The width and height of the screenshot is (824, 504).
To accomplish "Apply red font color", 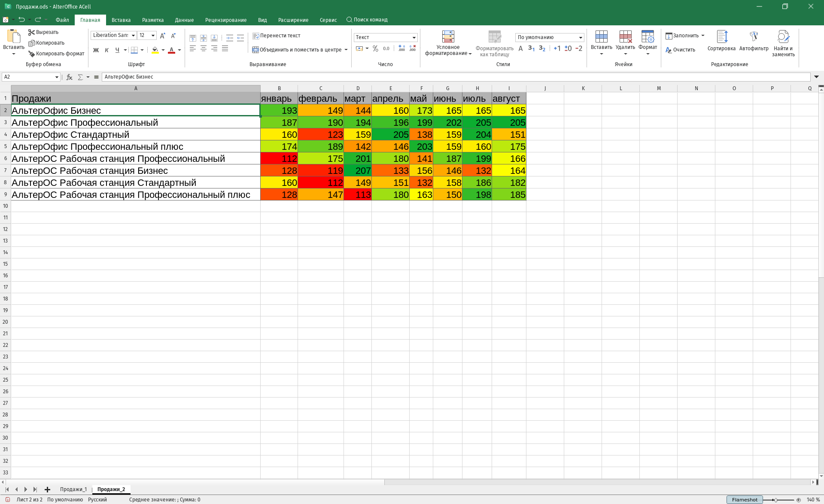I will pyautogui.click(x=171, y=50).
